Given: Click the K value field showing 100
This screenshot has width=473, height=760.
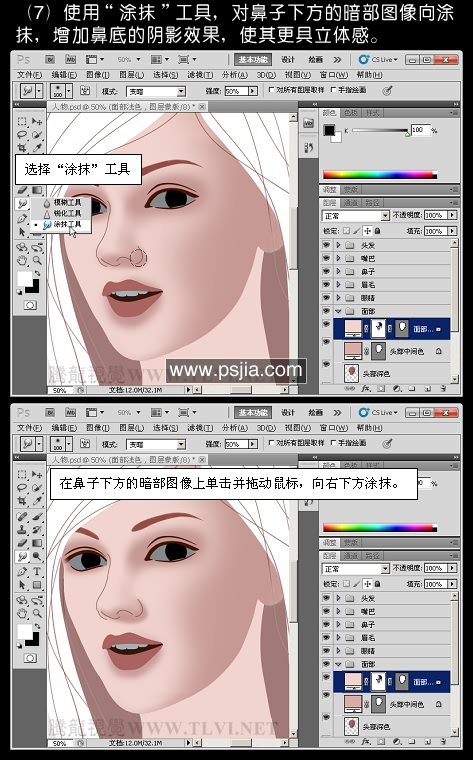Looking at the screenshot, I should tap(420, 130).
